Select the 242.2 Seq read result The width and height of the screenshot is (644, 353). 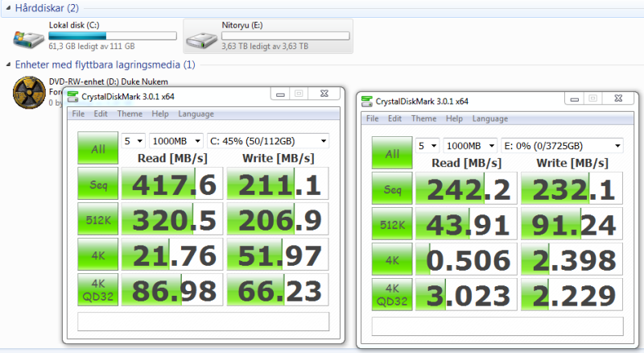[466, 189]
